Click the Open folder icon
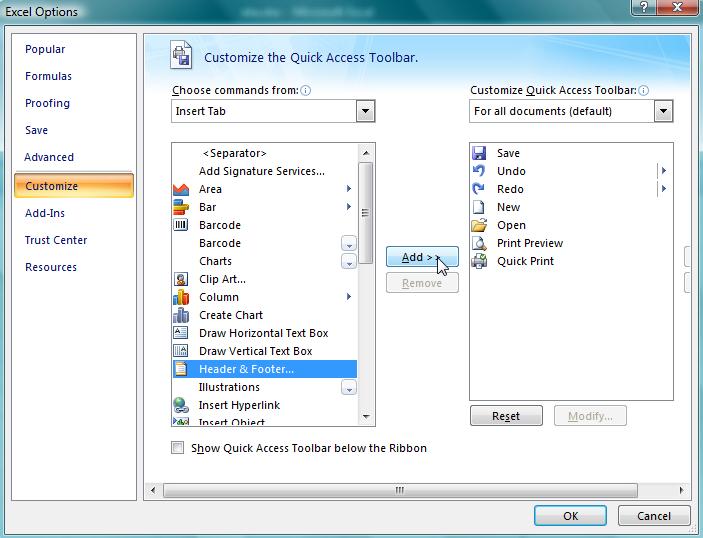Image resolution: width=703 pixels, height=538 pixels. click(479, 225)
